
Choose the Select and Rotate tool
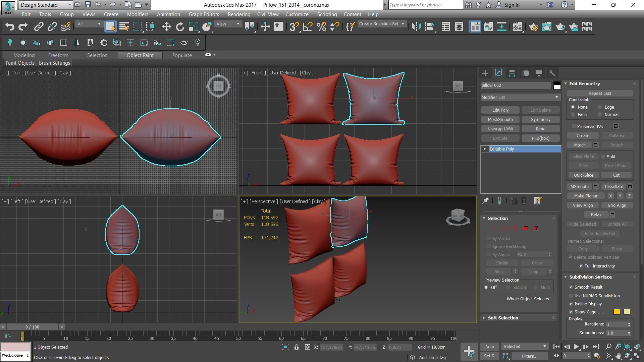point(180,27)
